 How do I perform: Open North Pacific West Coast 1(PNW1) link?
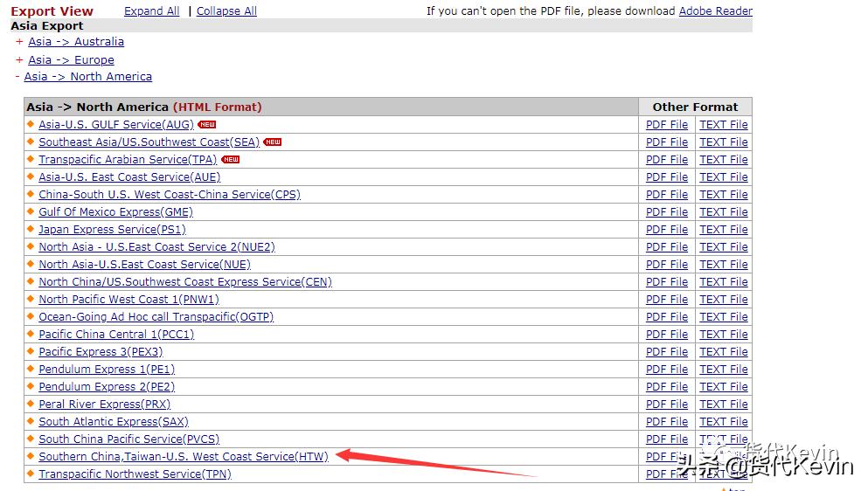click(x=129, y=300)
